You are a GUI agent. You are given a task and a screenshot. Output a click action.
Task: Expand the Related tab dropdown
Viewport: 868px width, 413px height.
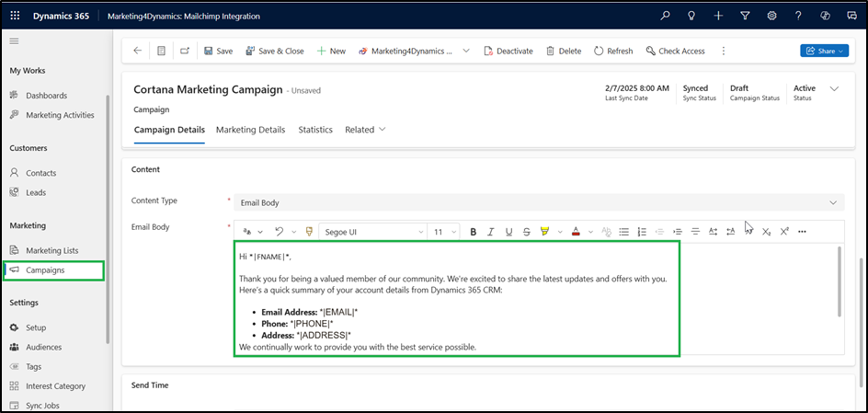[365, 130]
